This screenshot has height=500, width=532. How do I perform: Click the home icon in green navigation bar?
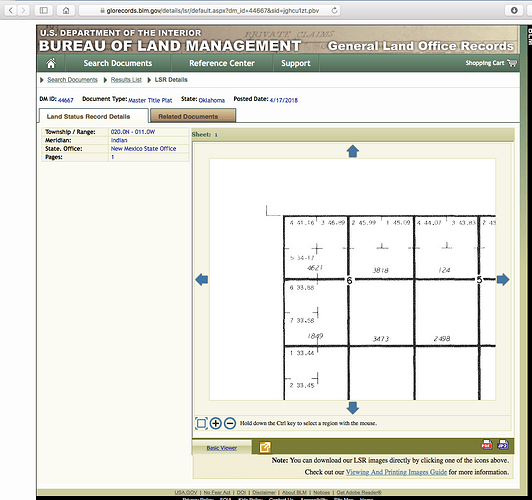51,63
